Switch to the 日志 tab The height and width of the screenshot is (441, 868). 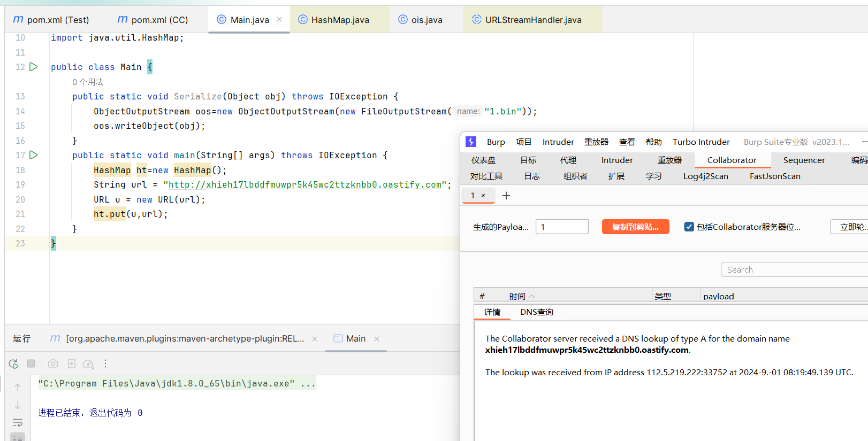click(532, 176)
